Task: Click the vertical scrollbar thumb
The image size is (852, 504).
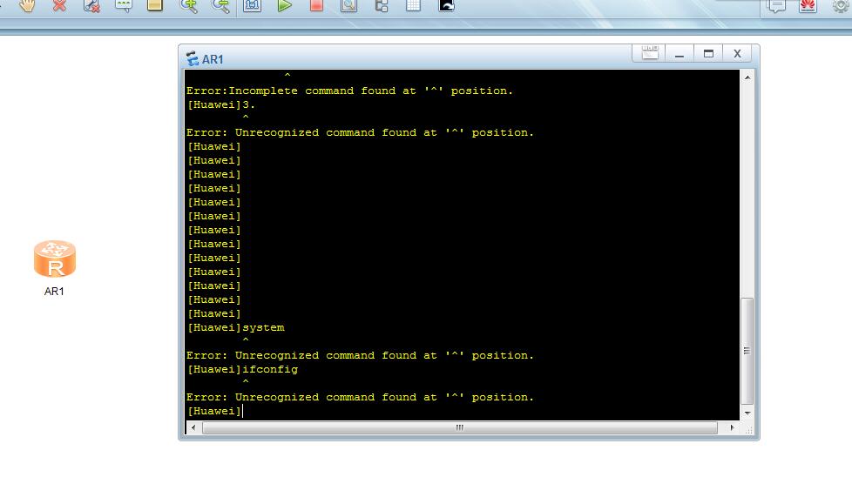Action: [x=747, y=351]
